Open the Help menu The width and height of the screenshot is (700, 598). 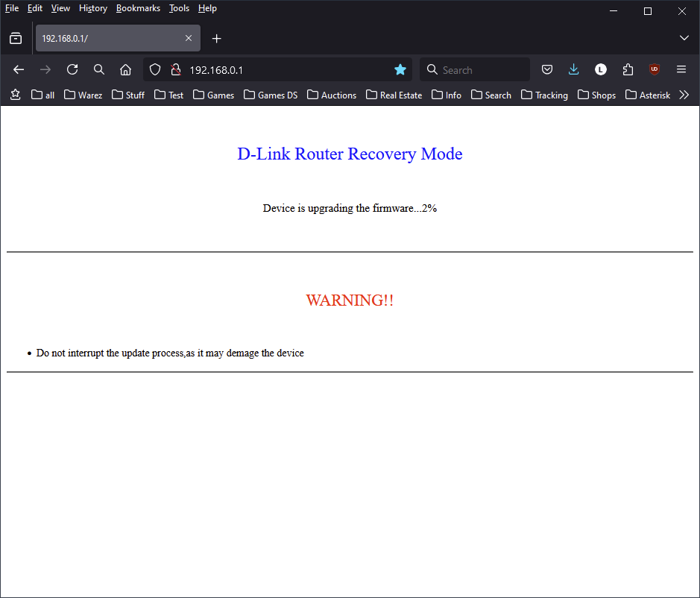(207, 8)
